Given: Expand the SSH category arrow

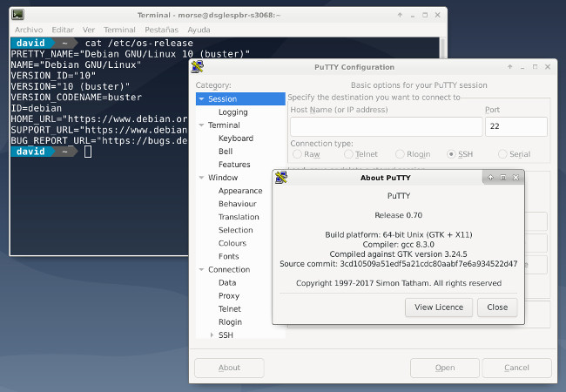Looking at the screenshot, I should 212,335.
